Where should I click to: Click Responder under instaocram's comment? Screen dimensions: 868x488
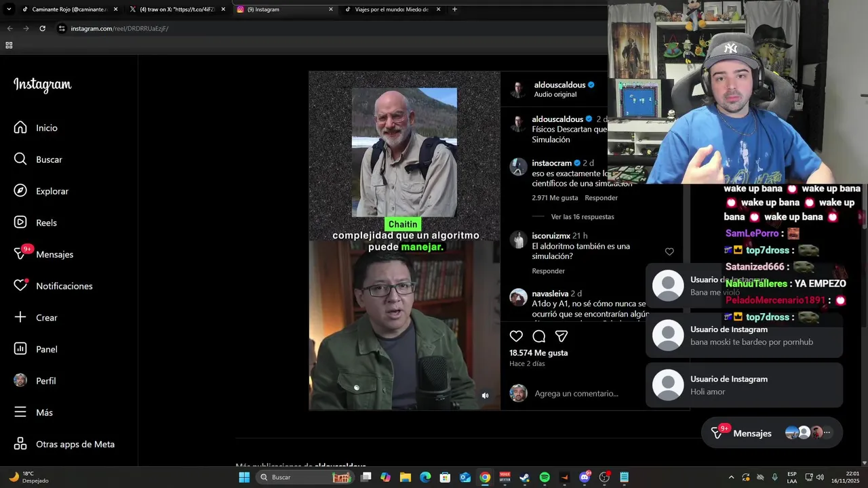tap(601, 198)
